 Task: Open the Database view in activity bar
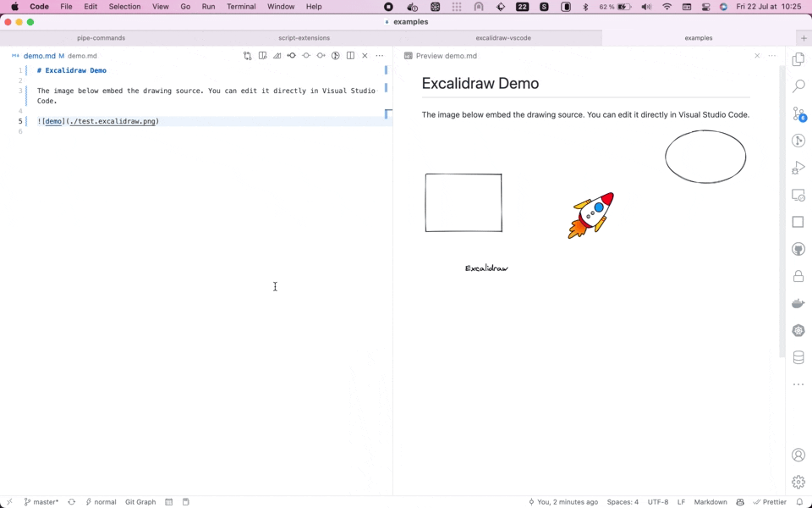(x=798, y=357)
